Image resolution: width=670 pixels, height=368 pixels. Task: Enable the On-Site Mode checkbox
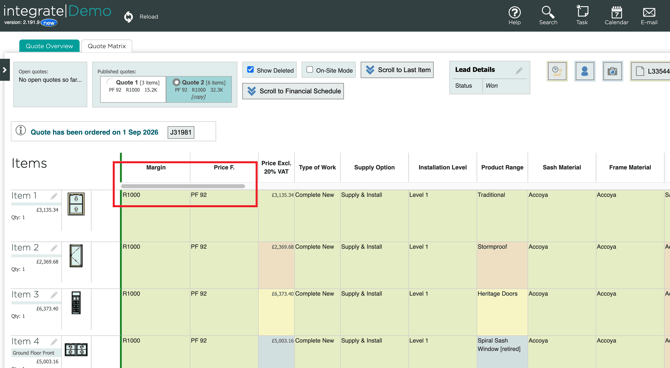[310, 70]
